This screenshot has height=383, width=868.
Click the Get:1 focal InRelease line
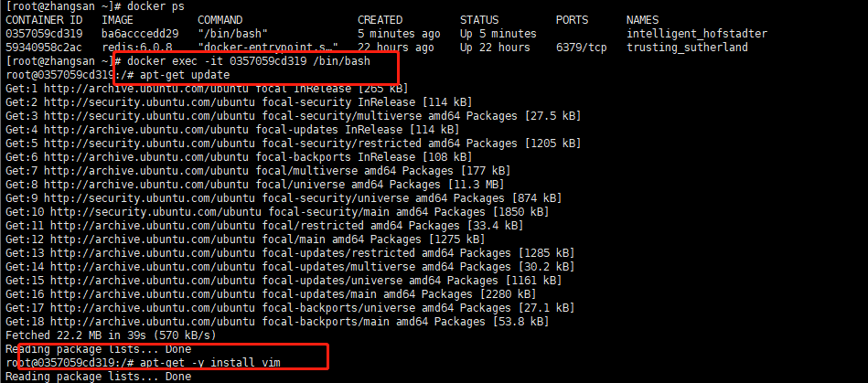click(x=207, y=89)
